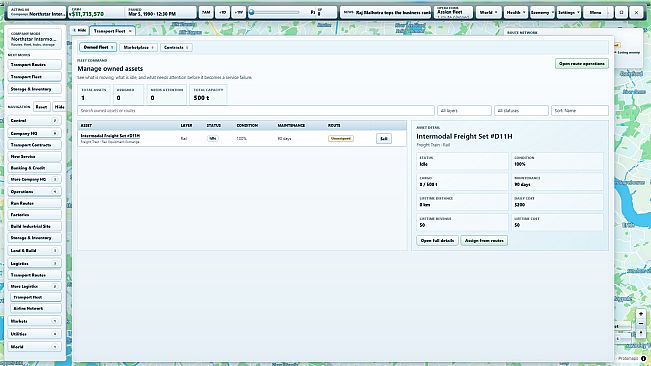Click the Unassigned route badge

point(340,139)
